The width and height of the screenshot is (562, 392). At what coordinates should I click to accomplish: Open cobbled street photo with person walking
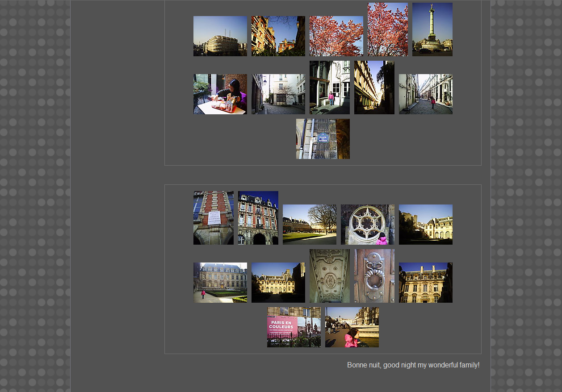[x=425, y=94]
